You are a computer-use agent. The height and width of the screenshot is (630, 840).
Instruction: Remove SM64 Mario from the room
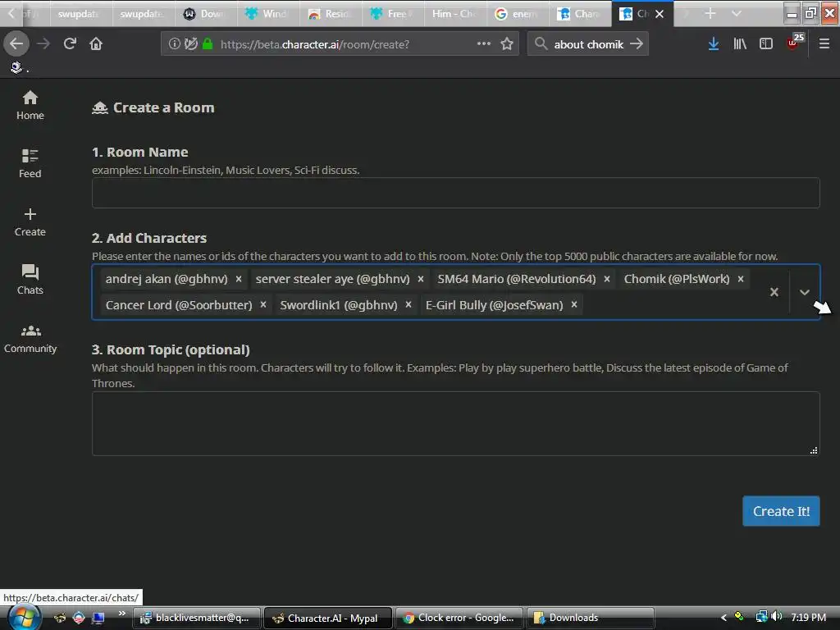pyautogui.click(x=607, y=279)
